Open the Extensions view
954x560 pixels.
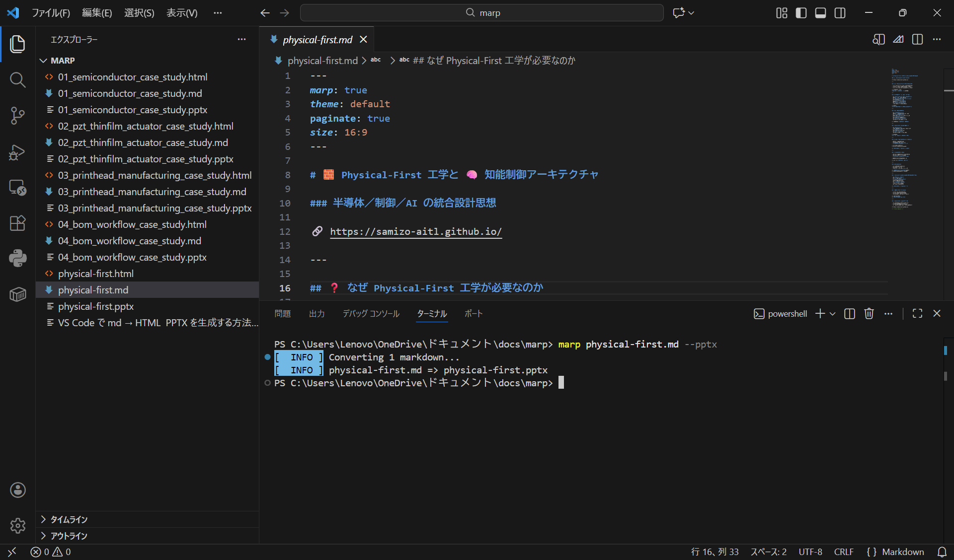pyautogui.click(x=17, y=223)
